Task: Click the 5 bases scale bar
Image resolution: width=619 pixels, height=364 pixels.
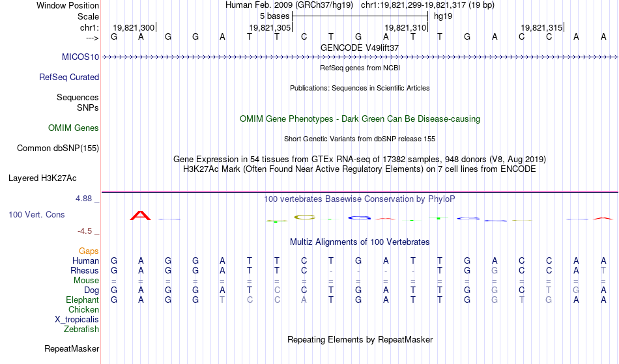Action: coord(360,16)
